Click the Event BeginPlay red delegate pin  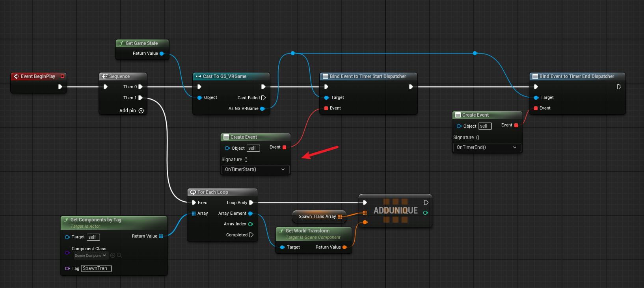62,76
